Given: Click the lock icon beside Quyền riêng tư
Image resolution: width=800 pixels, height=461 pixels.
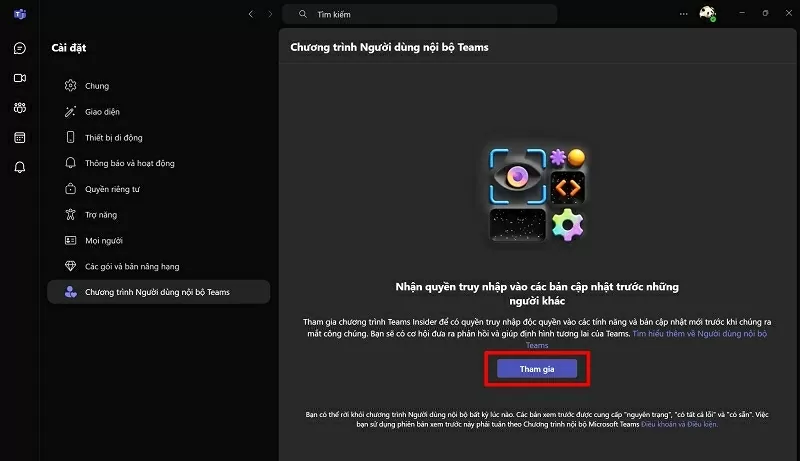Looking at the screenshot, I should click(x=70, y=189).
